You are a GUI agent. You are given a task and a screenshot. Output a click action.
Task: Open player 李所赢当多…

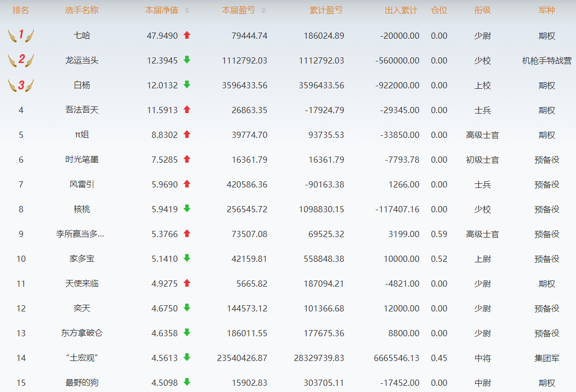tap(80, 234)
